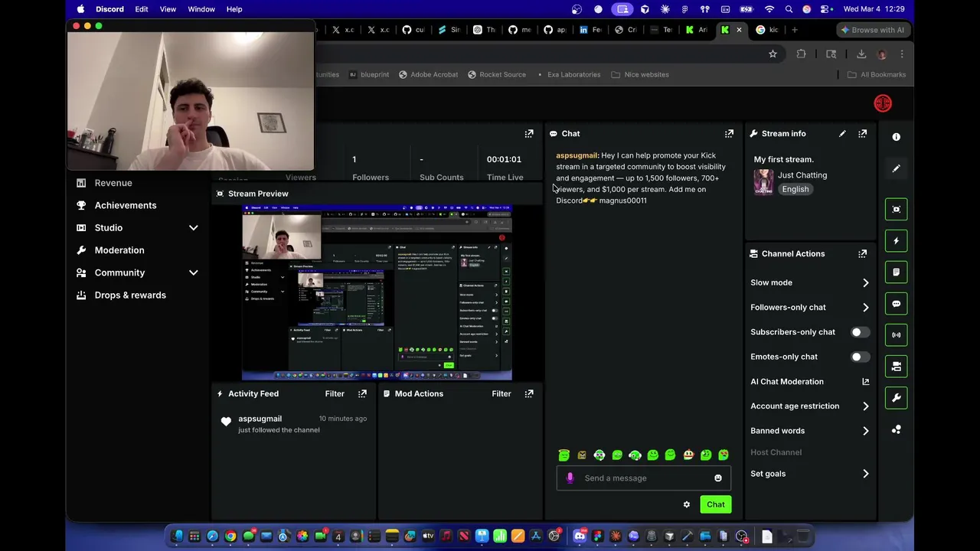Open the Edit menu in menu bar
The image size is (980, 551).
(142, 9)
